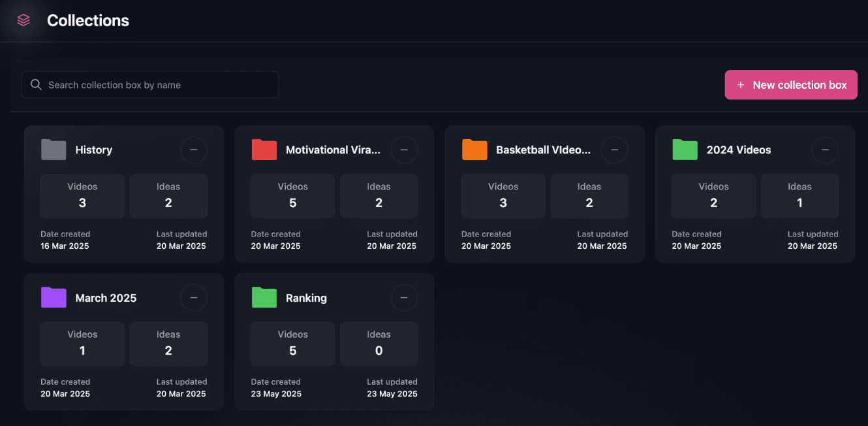Create a New collection box

pyautogui.click(x=790, y=85)
